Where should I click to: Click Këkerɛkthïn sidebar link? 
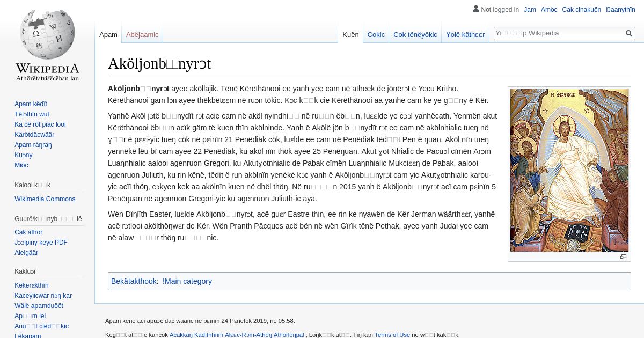point(32,285)
